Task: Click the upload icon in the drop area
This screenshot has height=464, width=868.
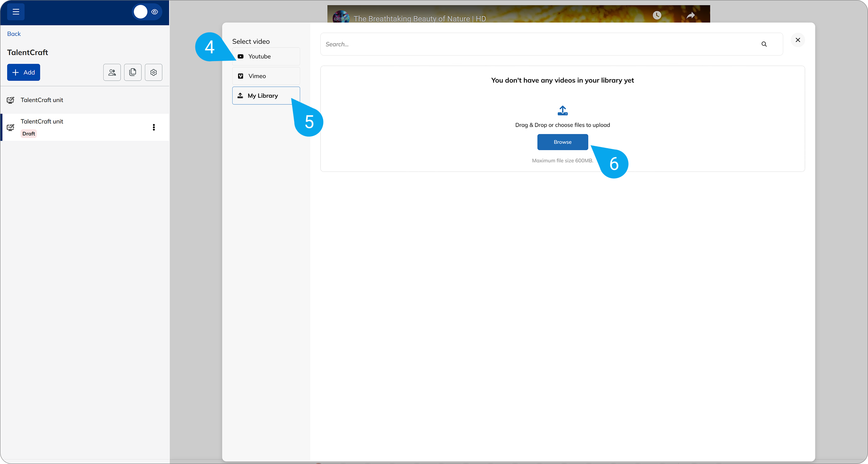Action: tap(562, 110)
